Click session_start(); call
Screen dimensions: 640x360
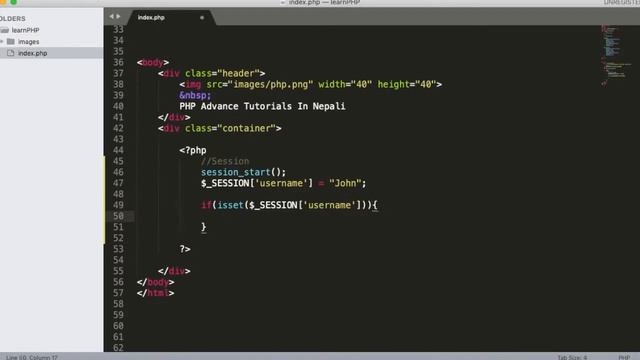click(x=243, y=172)
